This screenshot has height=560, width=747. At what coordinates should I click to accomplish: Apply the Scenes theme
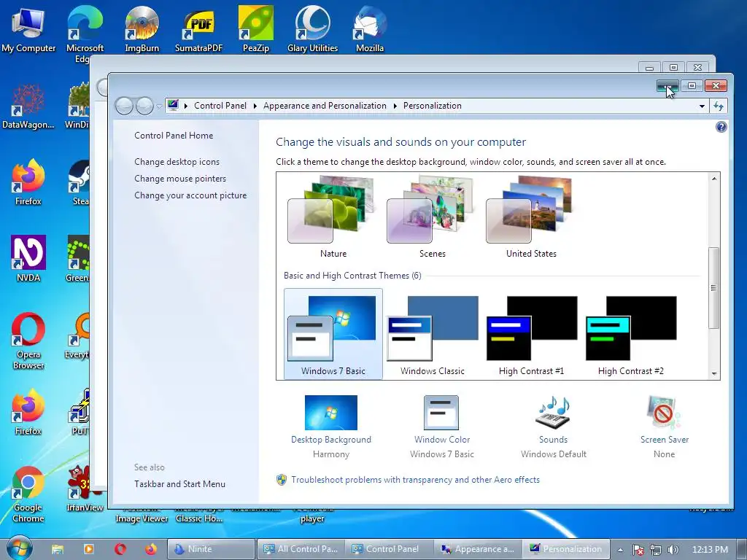(x=432, y=217)
